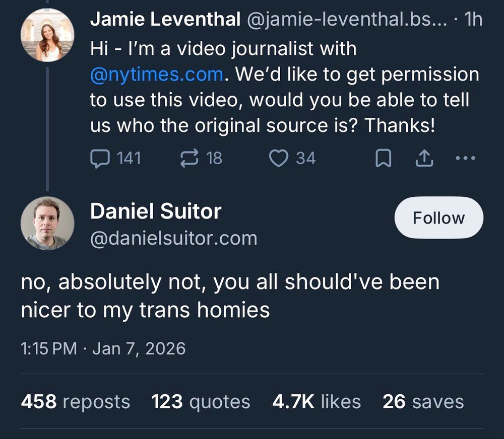The width and height of the screenshot is (504, 439).
Task: Open the @jamie-leventhal.bs... handle
Action: 347,19
